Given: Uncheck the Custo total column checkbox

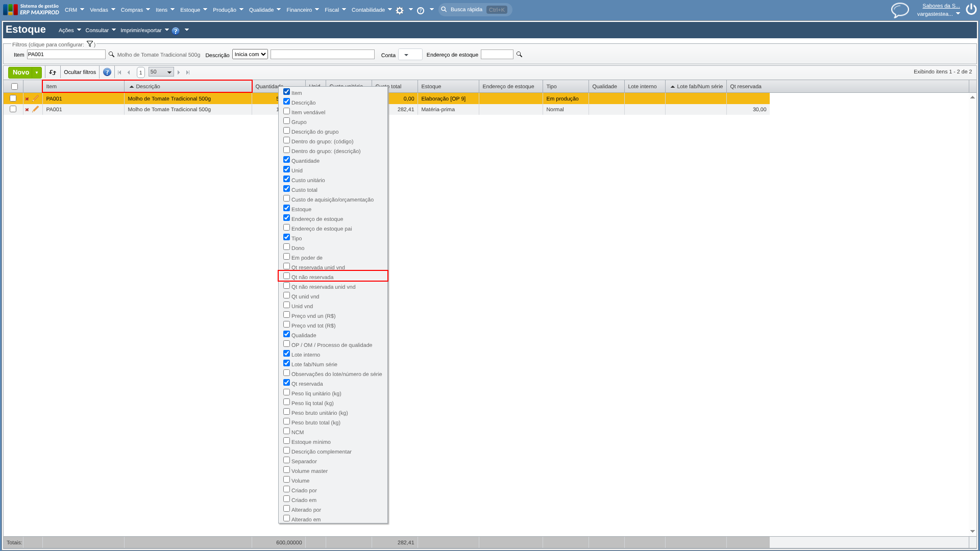Looking at the screenshot, I should point(286,189).
